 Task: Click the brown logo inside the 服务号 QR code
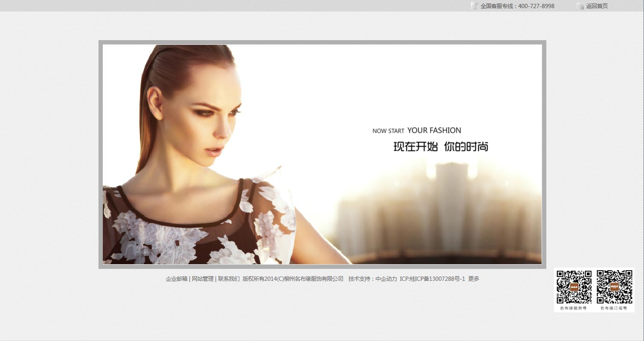tap(574, 287)
